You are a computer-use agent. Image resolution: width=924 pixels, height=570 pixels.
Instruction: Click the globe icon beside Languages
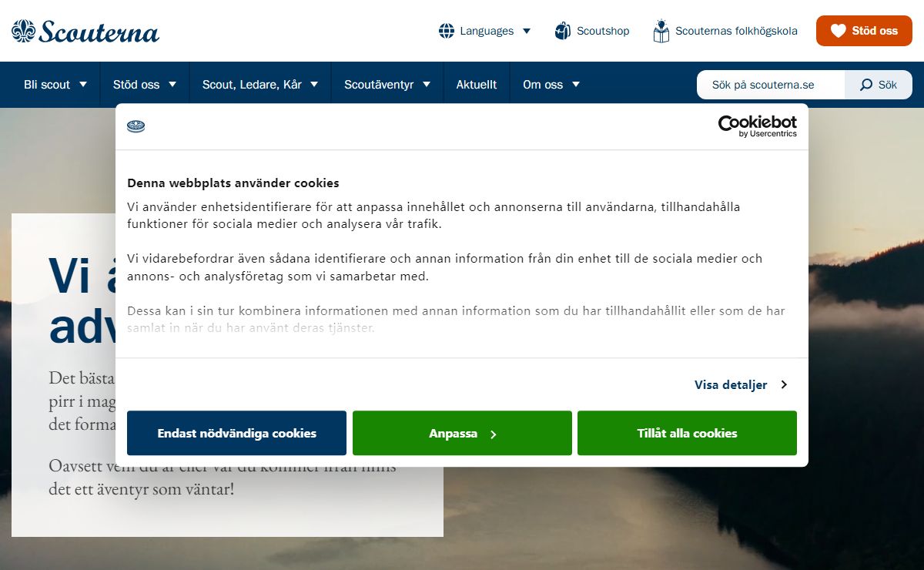[x=447, y=31]
